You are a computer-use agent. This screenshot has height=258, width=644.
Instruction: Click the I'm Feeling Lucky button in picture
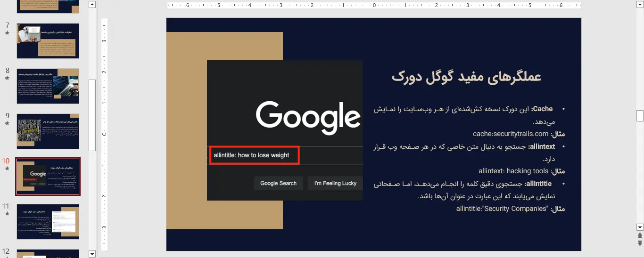click(335, 183)
